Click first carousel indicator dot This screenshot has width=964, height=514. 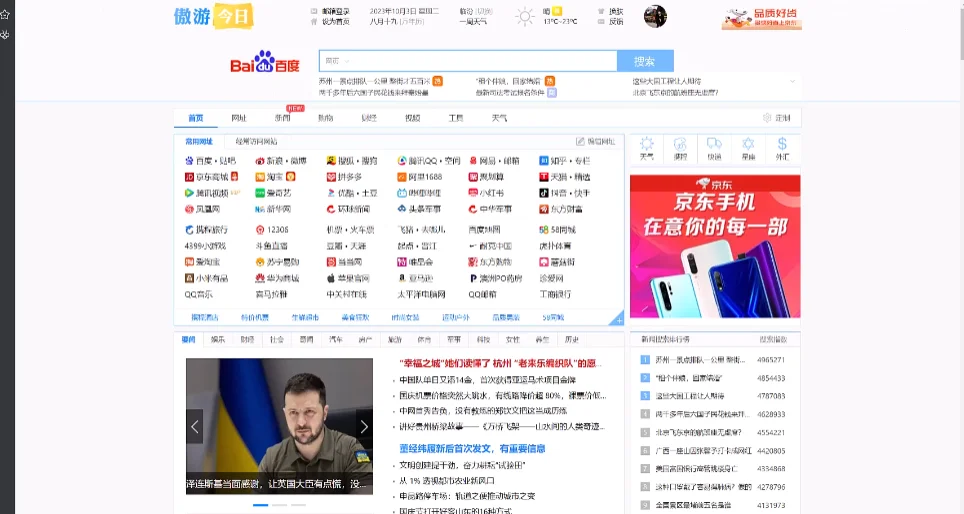click(x=261, y=505)
